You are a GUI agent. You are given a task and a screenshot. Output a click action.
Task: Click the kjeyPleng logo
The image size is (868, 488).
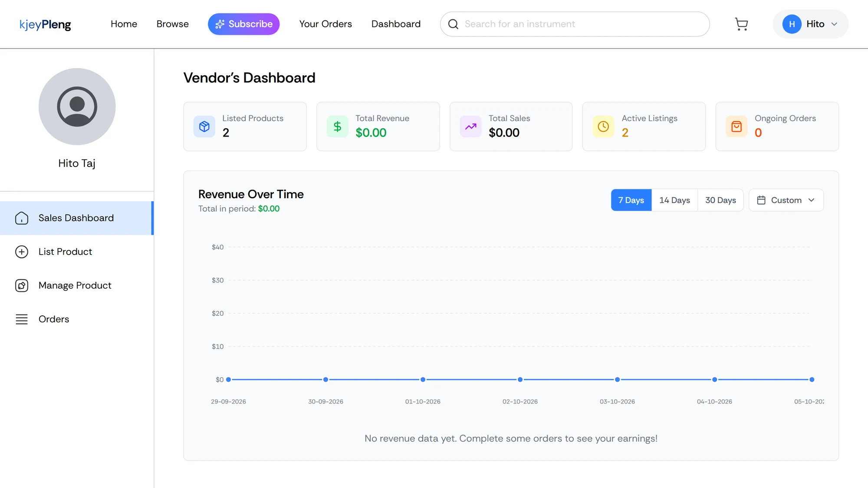point(45,25)
